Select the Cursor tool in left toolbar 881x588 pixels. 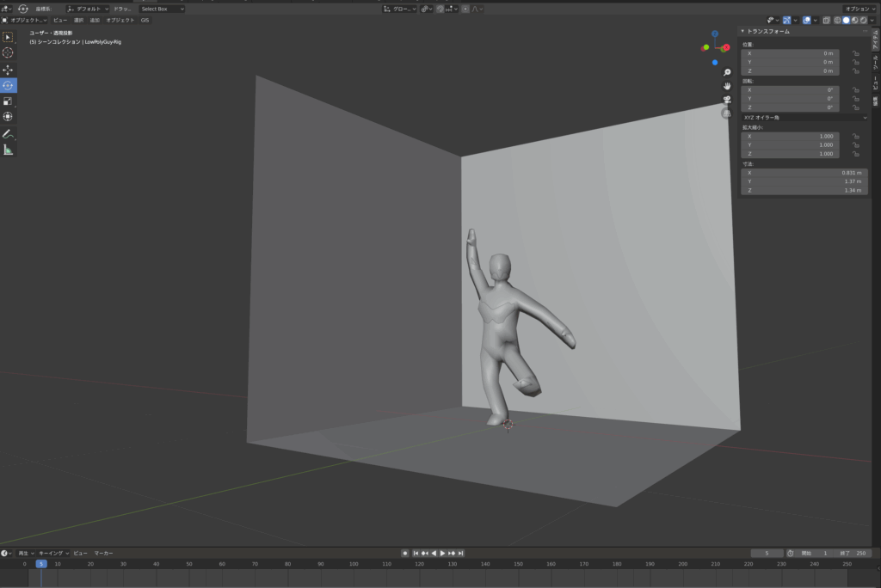tap(8, 52)
